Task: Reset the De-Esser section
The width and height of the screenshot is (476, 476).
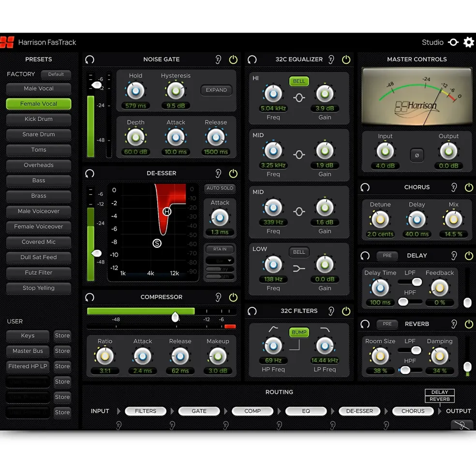Action: [x=89, y=173]
